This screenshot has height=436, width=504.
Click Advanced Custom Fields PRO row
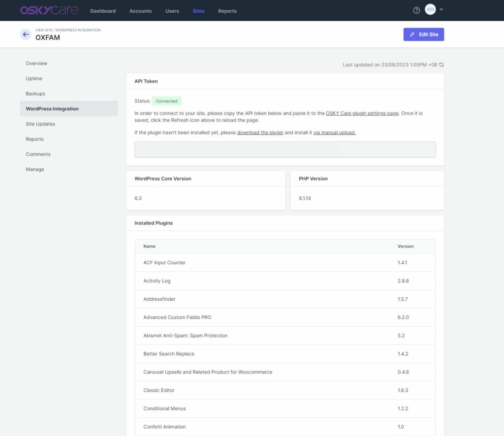[x=285, y=317]
